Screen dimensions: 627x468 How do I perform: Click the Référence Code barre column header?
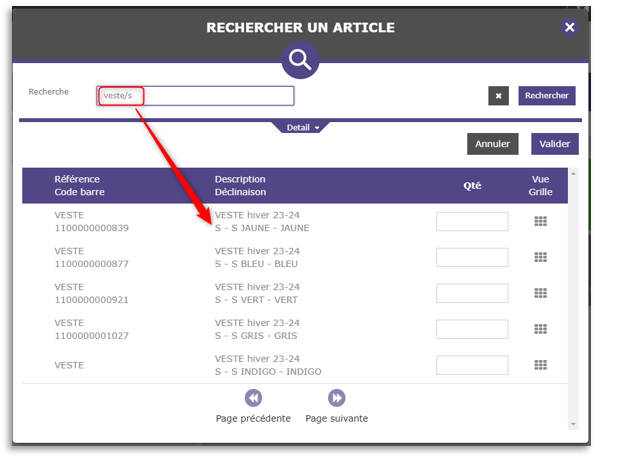(x=80, y=185)
